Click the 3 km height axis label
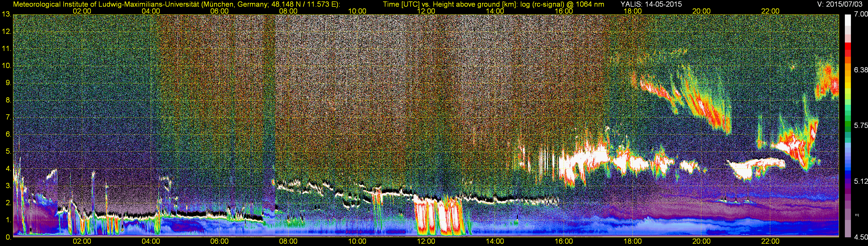 coord(8,186)
